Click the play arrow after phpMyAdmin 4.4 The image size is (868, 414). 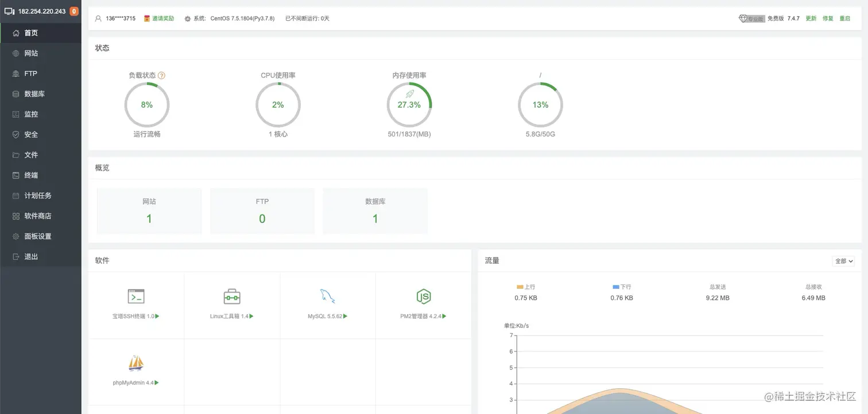[157, 382]
